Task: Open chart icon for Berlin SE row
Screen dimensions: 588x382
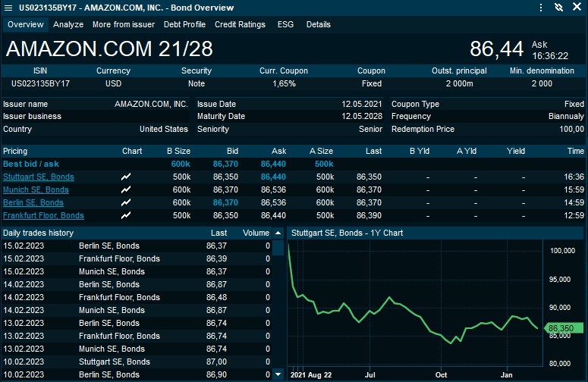Action: point(127,202)
